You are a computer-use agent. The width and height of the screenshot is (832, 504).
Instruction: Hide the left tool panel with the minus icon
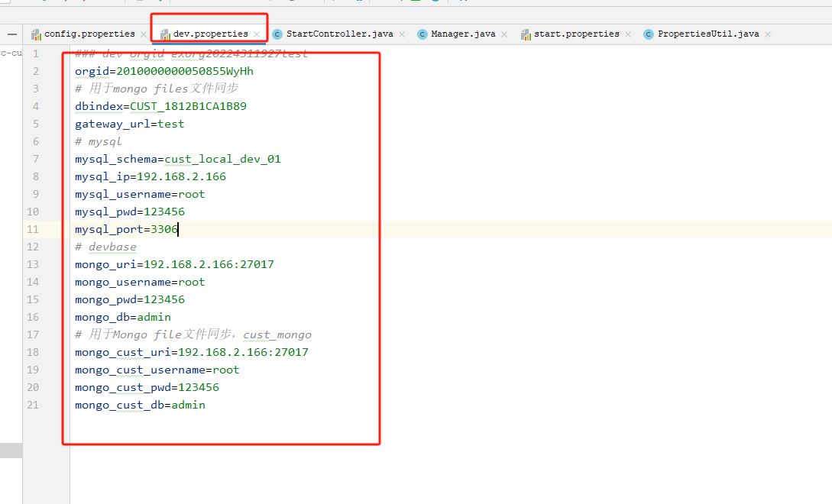[11, 34]
